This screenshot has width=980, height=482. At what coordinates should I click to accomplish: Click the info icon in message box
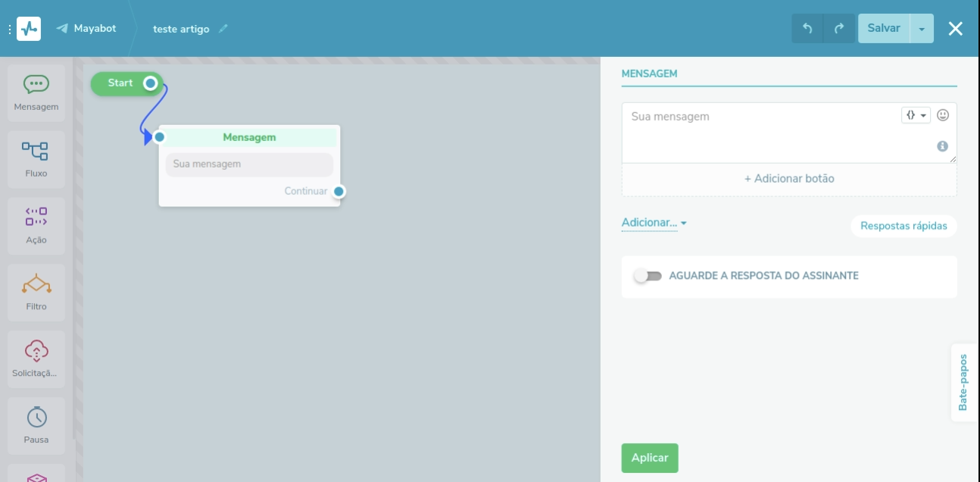943,146
